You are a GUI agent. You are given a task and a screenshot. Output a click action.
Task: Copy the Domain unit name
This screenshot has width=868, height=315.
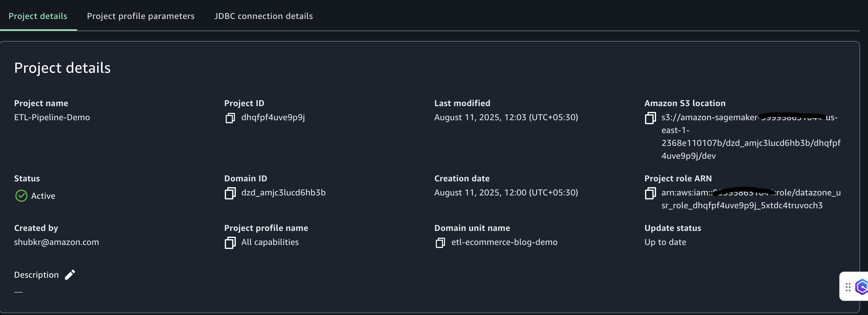click(440, 243)
